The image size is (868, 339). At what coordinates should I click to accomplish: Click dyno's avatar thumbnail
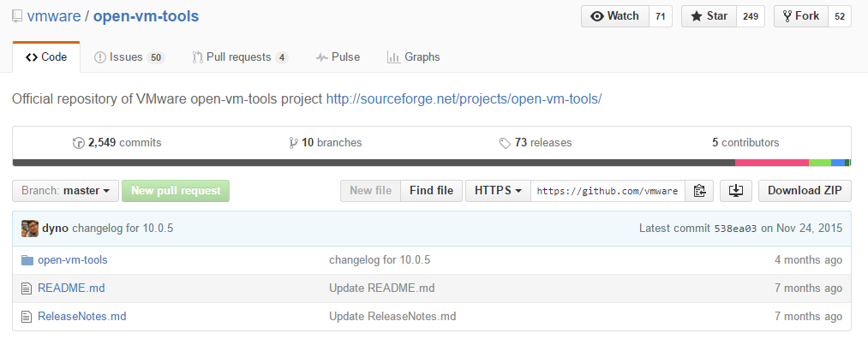pos(30,229)
